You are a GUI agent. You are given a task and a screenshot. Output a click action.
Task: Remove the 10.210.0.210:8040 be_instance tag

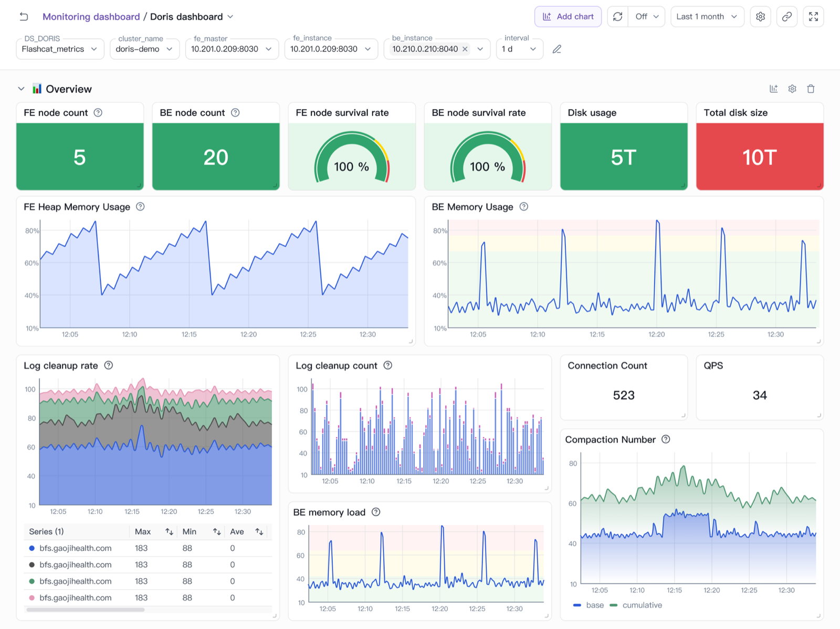point(465,49)
